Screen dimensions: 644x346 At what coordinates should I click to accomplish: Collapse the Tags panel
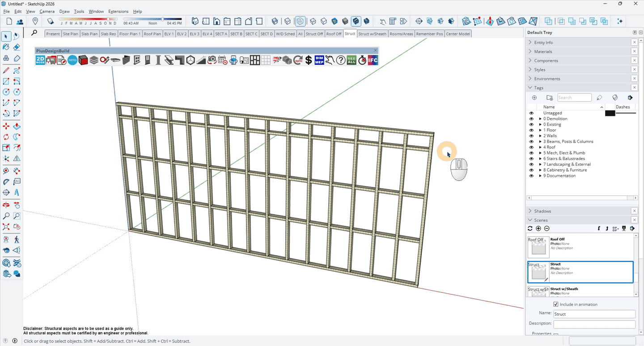(530, 88)
